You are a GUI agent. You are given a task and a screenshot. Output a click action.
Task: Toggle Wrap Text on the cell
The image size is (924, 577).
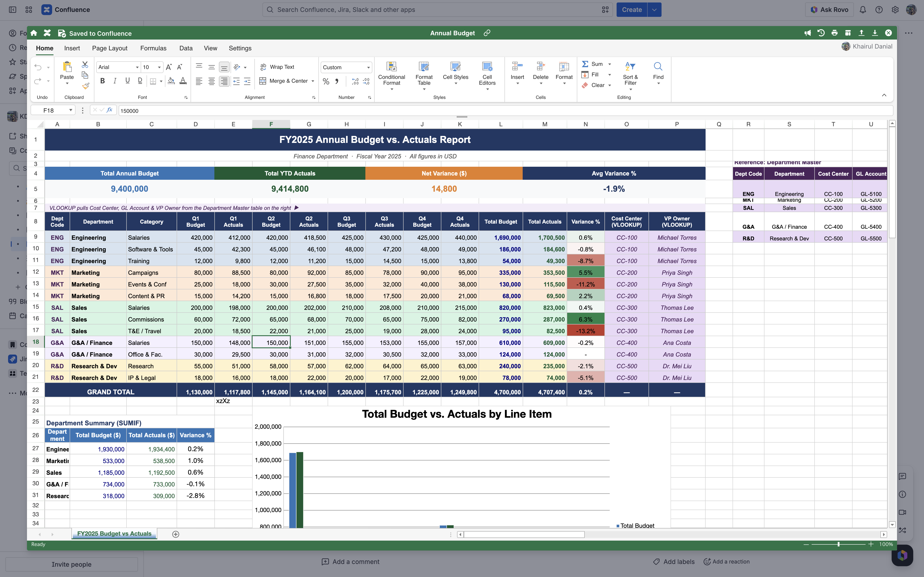[x=278, y=67]
